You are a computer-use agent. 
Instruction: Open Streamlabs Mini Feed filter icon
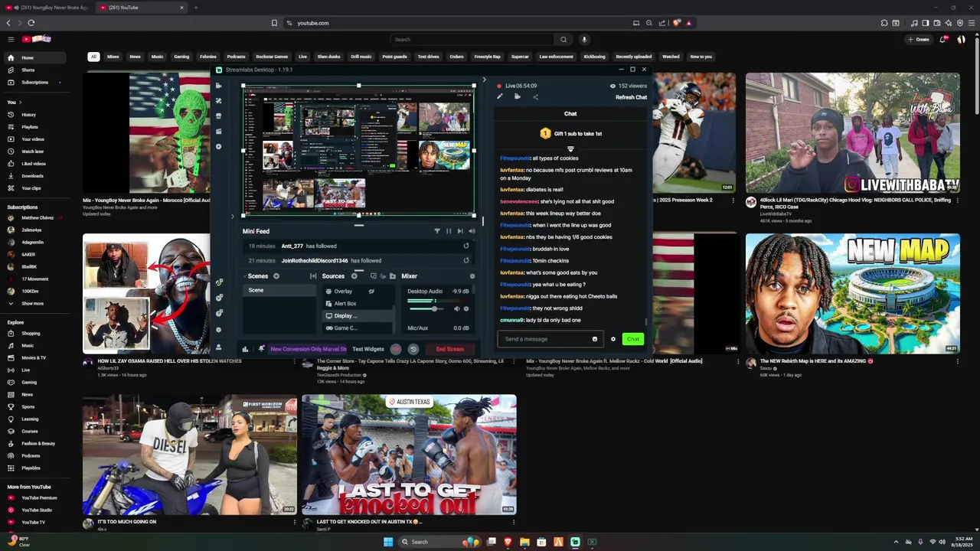(437, 231)
